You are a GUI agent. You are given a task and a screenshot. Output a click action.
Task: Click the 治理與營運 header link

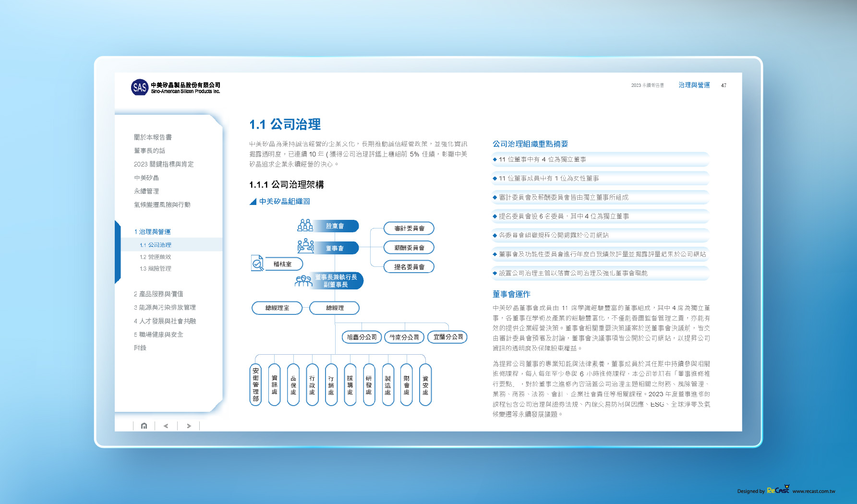point(694,85)
